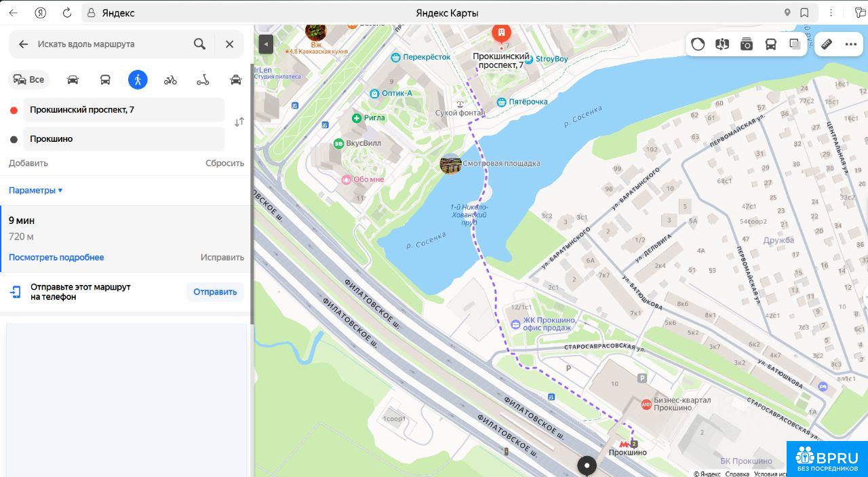Click the Искать вдоль маршрута search field
Image resolution: width=868 pixels, height=477 pixels.
coord(112,44)
